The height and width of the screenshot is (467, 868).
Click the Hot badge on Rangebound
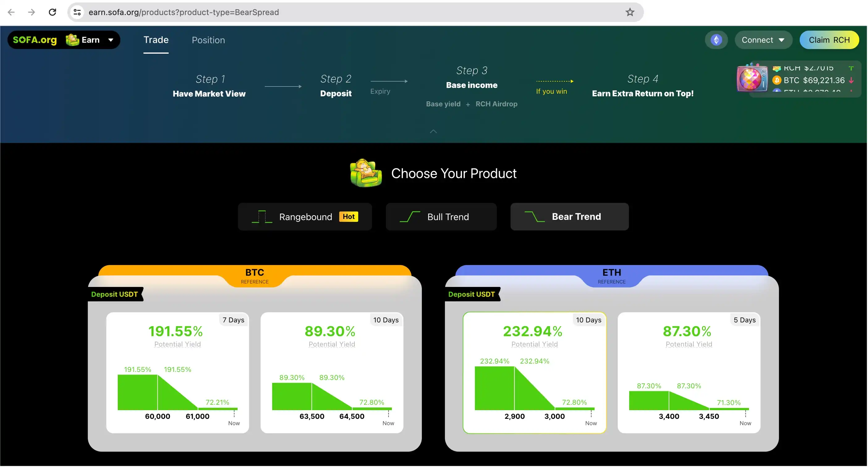click(349, 217)
